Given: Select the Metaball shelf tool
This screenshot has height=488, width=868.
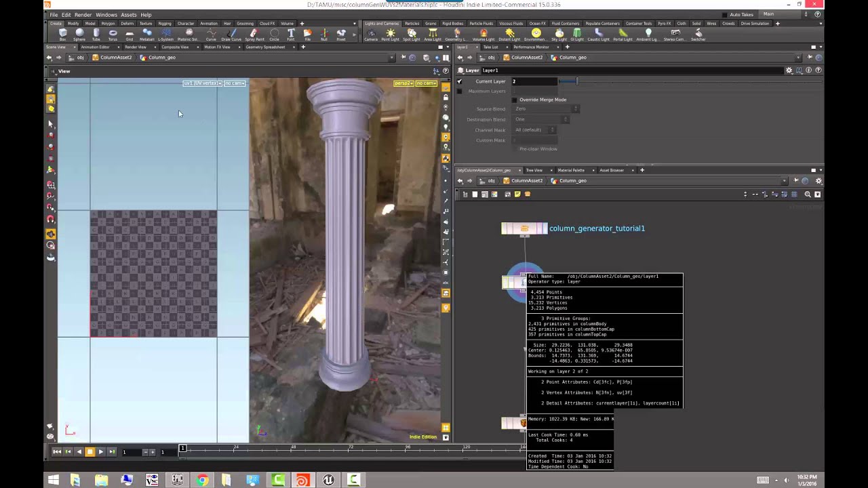Looking at the screenshot, I should click(146, 35).
